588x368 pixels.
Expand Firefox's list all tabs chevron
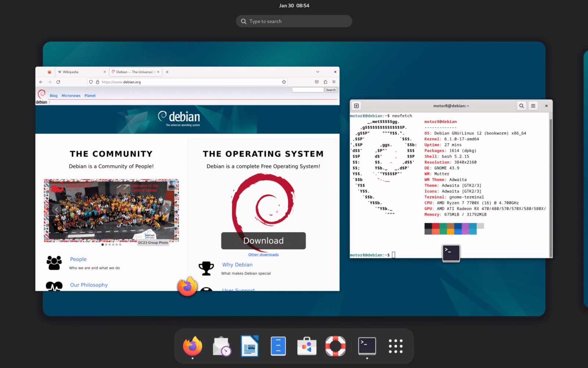coord(318,72)
